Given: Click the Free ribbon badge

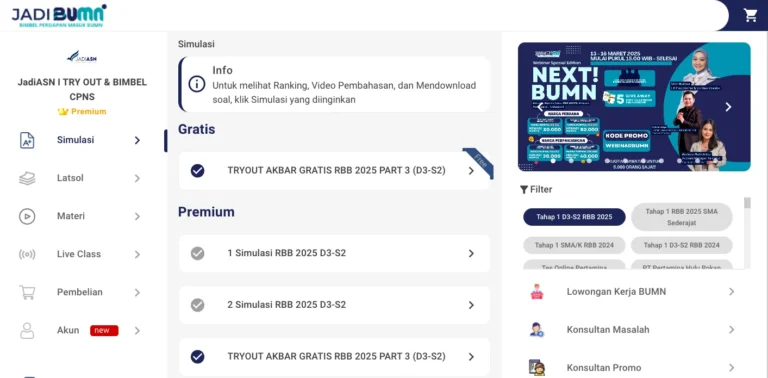Looking at the screenshot, I should (479, 163).
